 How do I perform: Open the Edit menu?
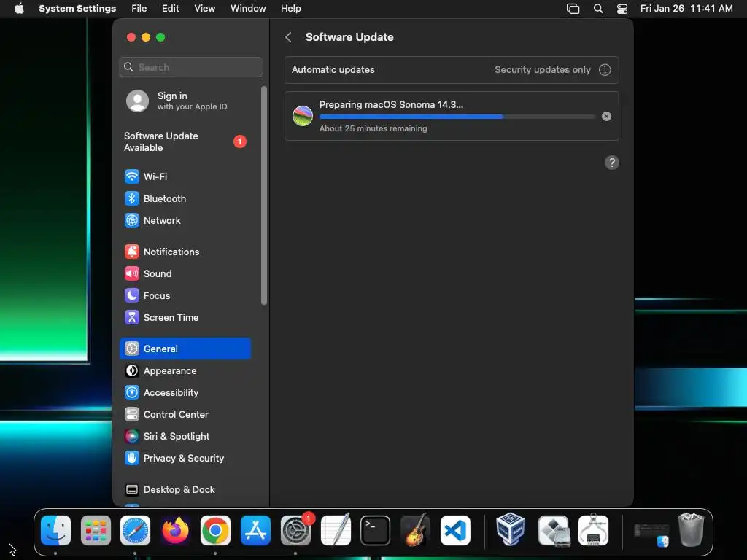coord(170,9)
